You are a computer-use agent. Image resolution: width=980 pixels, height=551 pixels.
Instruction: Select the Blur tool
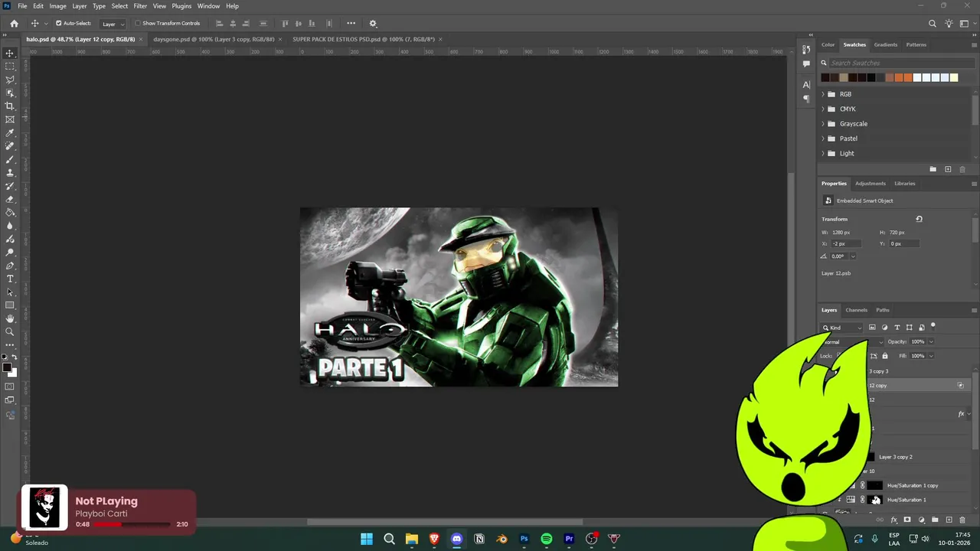(x=10, y=226)
